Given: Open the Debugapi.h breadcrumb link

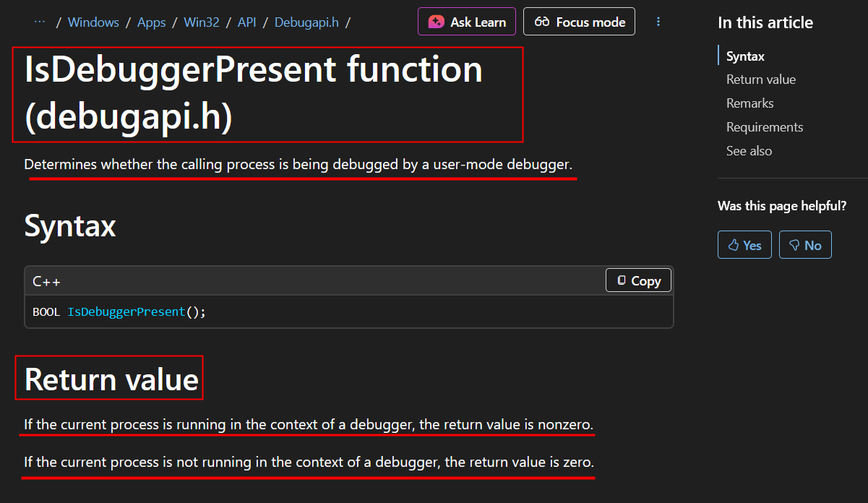Looking at the screenshot, I should coord(306,22).
